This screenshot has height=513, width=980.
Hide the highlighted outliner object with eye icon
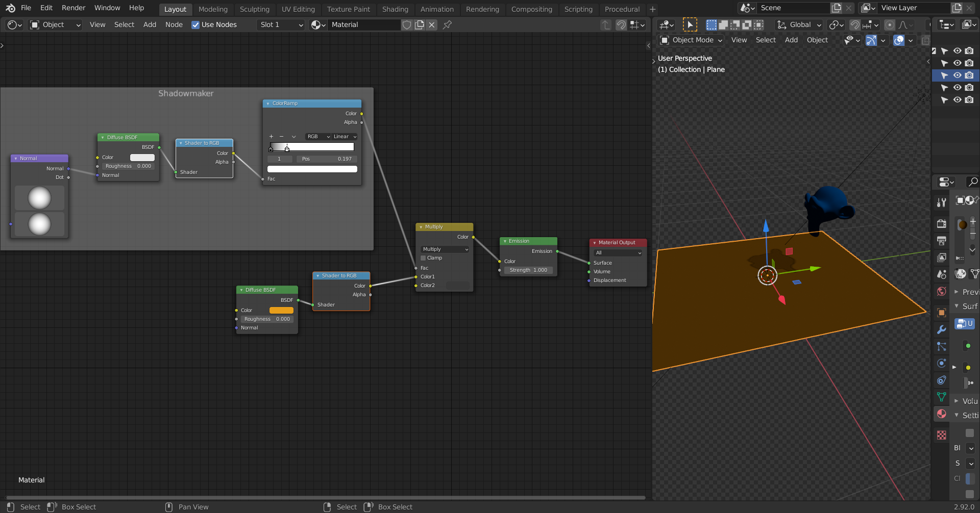[957, 75]
